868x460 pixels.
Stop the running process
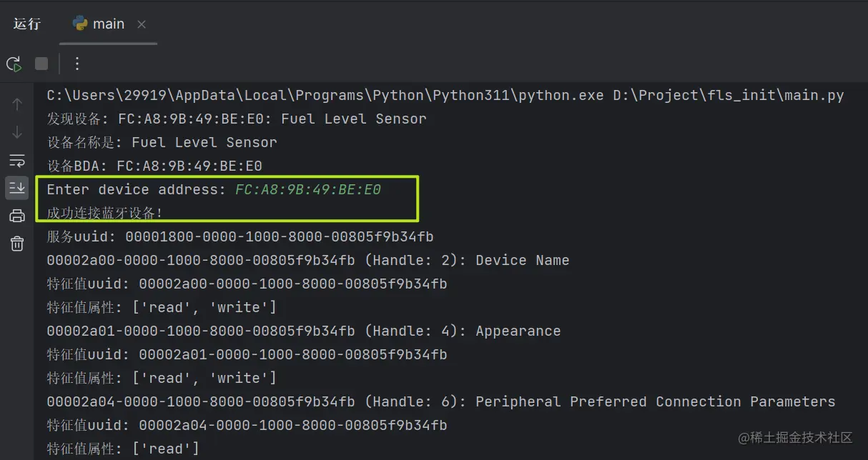point(41,64)
